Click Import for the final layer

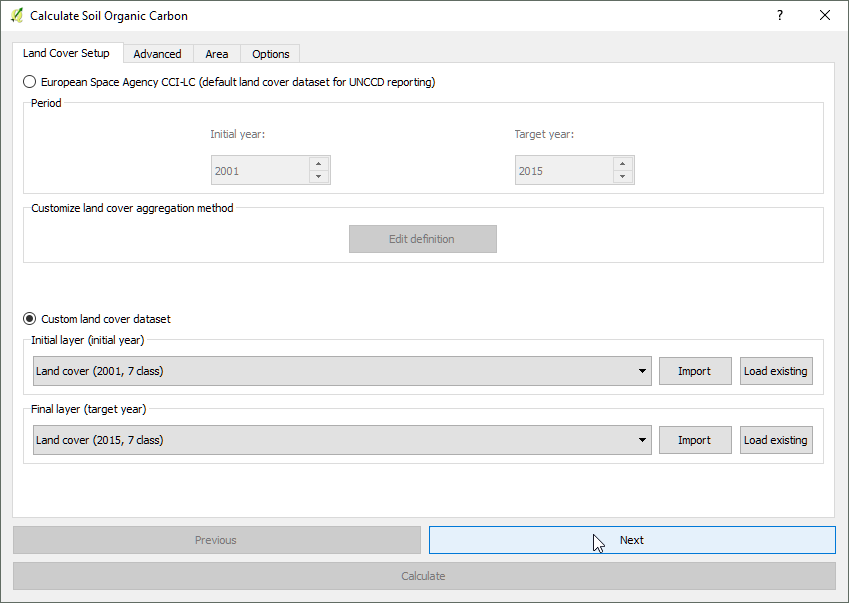pos(694,440)
